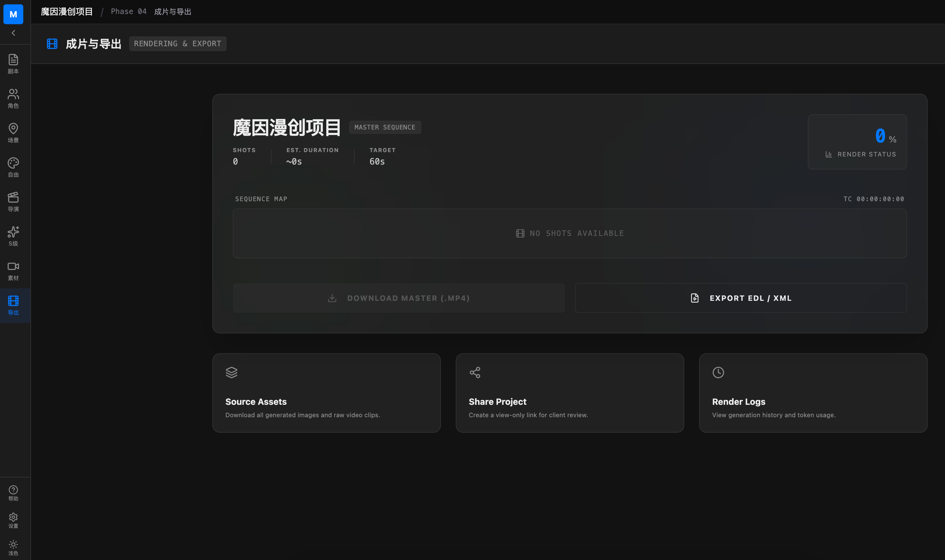945x560 pixels.
Task: Open the Source Assets card
Action: [x=326, y=393]
